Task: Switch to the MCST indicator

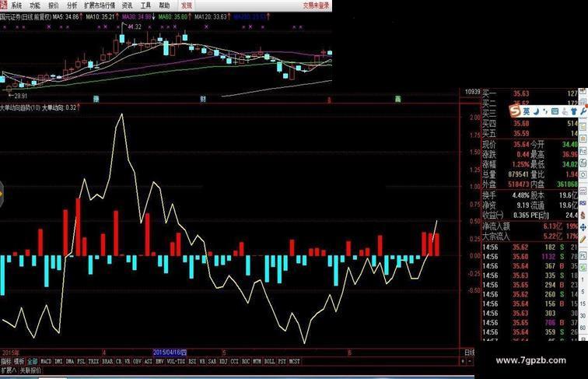Action: coord(294,361)
